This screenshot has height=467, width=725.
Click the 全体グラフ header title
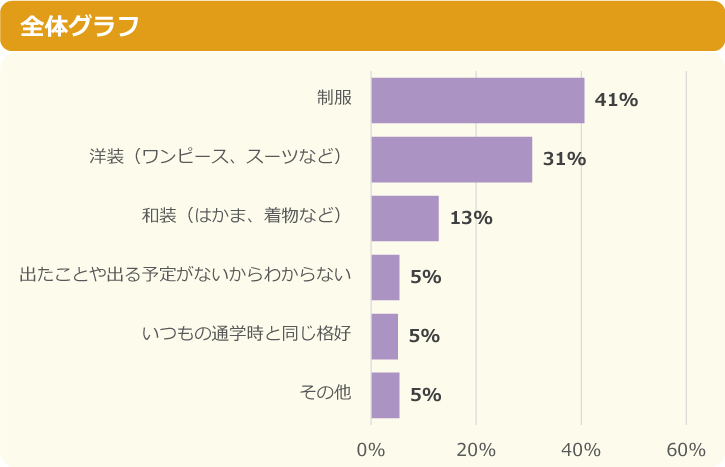80,26
